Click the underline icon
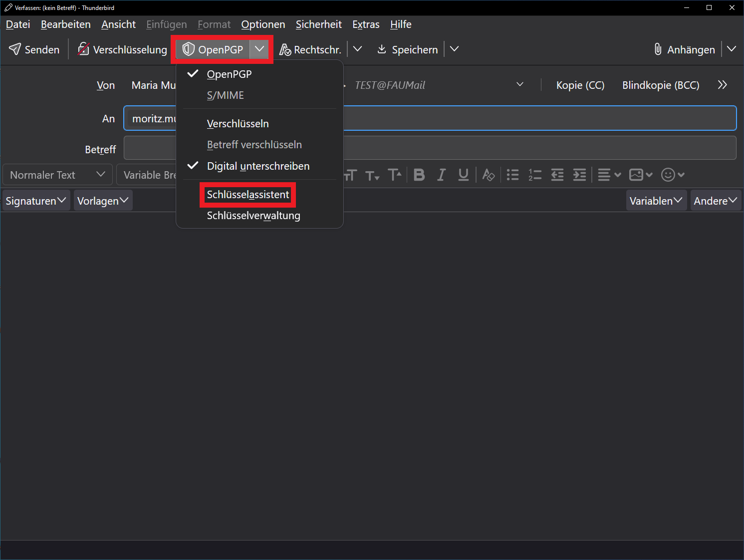 click(x=463, y=175)
